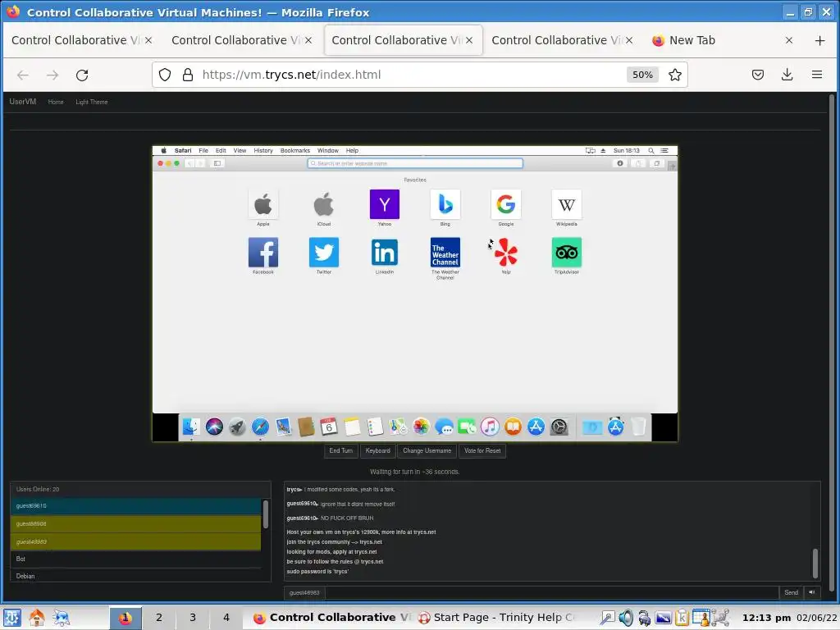Image resolution: width=840 pixels, height=630 pixels.
Task: Open System Preferences gear in dock
Action: point(559,427)
